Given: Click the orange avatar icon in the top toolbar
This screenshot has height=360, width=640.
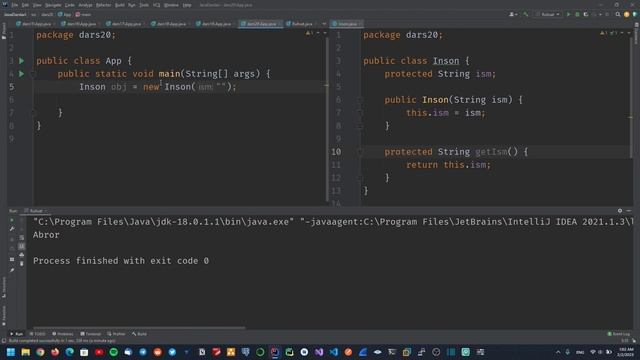Looking at the screenshot, I should point(627,14).
